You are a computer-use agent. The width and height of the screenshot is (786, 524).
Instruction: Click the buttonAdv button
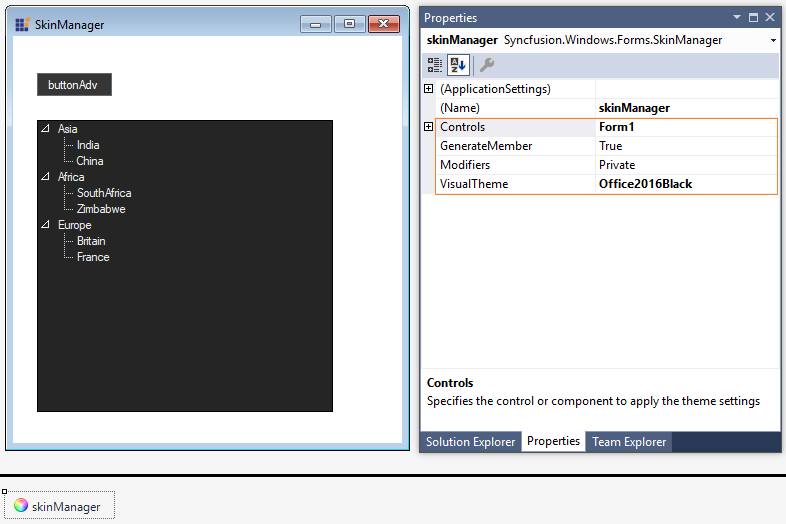[x=74, y=85]
